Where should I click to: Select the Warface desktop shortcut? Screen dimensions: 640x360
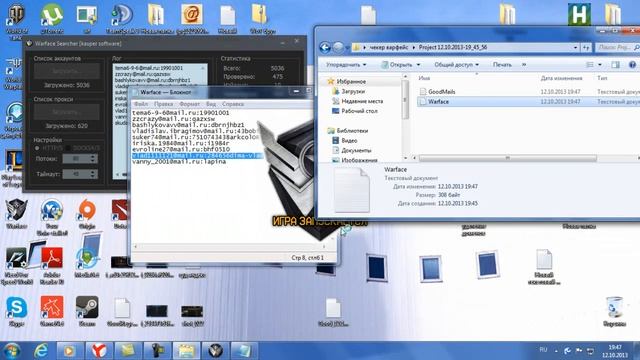(16, 214)
